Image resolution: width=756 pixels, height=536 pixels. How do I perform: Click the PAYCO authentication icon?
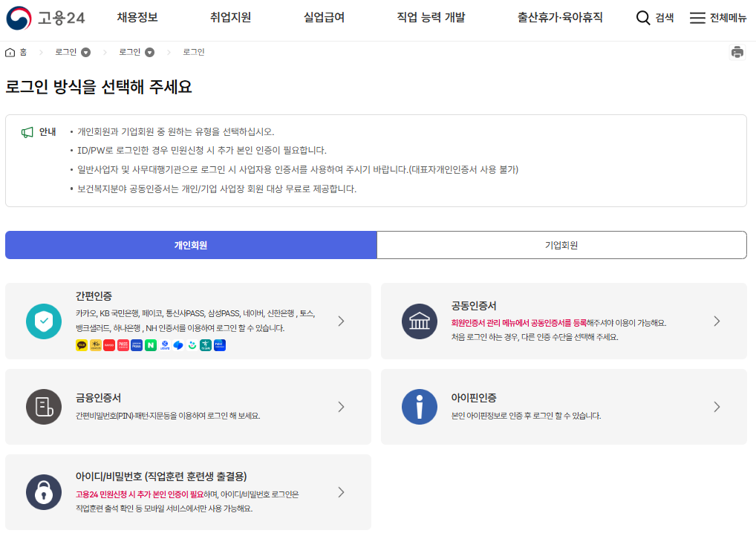click(x=109, y=345)
